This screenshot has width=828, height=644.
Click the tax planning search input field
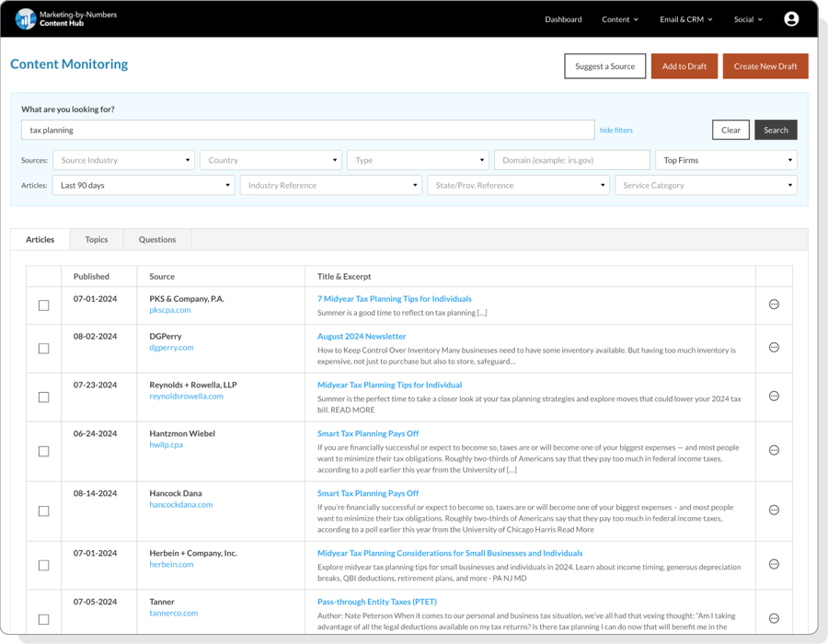(307, 130)
